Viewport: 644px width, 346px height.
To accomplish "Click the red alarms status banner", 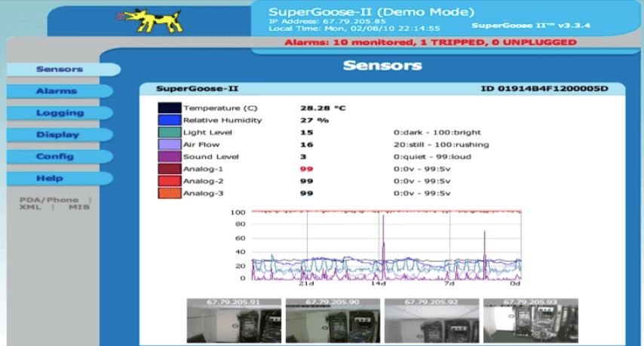I will (x=431, y=42).
